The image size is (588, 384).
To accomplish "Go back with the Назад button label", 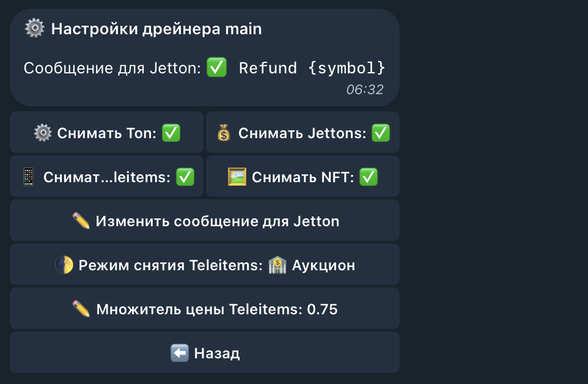I will (217, 353).
